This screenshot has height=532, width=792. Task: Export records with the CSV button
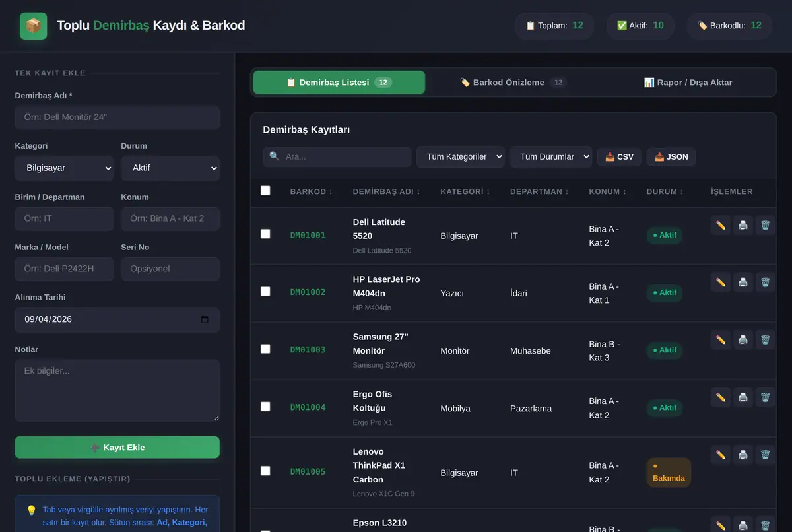tap(619, 157)
